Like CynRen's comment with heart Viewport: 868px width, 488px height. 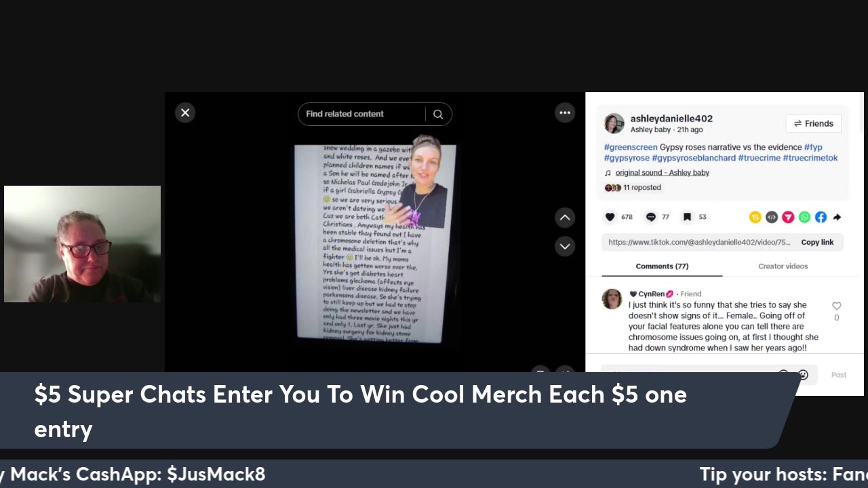[837, 306]
